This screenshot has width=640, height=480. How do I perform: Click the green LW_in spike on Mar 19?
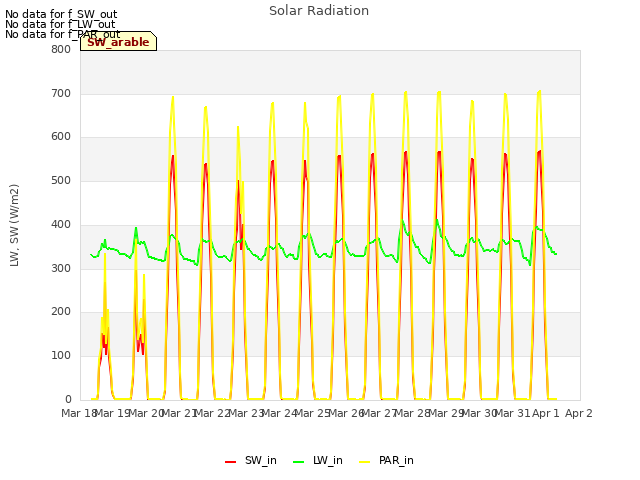pos(136,228)
